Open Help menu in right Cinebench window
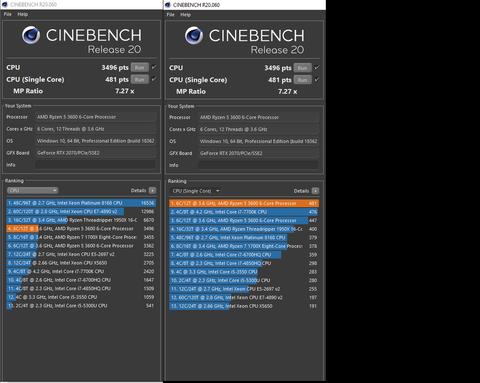Viewport: 480px width, 383px height. pyautogui.click(x=186, y=15)
